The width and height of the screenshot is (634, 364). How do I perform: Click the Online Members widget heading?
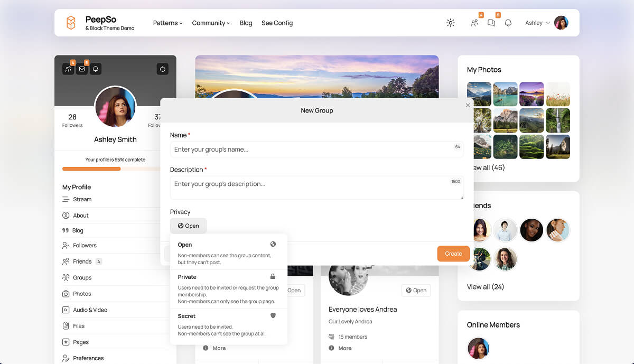click(x=493, y=324)
